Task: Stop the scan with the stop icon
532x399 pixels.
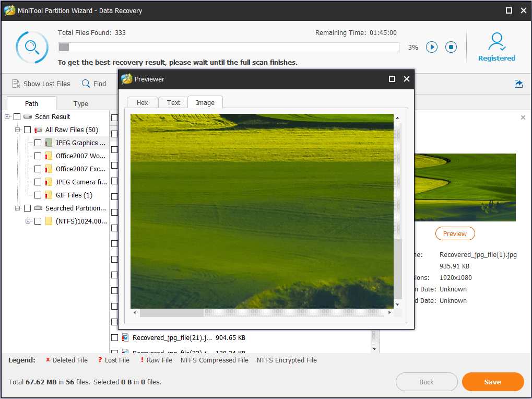Action: [x=451, y=47]
